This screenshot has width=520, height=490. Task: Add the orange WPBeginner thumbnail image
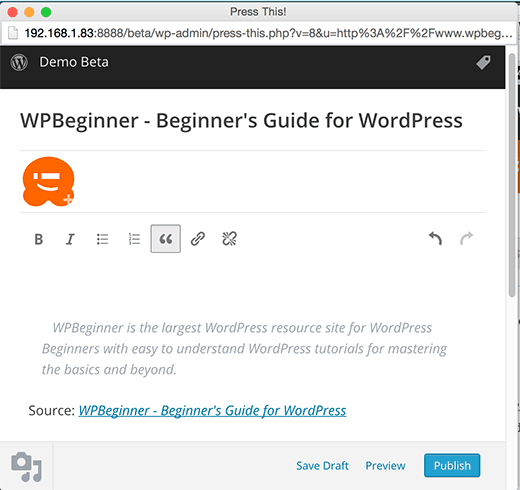pyautogui.click(x=49, y=182)
